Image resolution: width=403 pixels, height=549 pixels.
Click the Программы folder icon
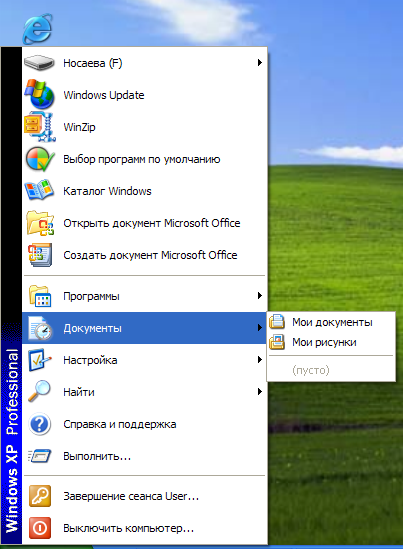(x=40, y=296)
